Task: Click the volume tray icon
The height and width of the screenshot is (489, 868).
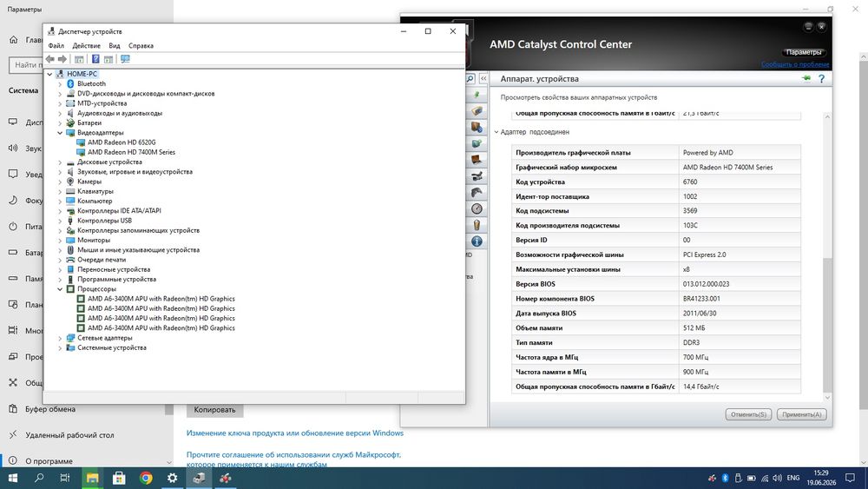Action: point(777,478)
